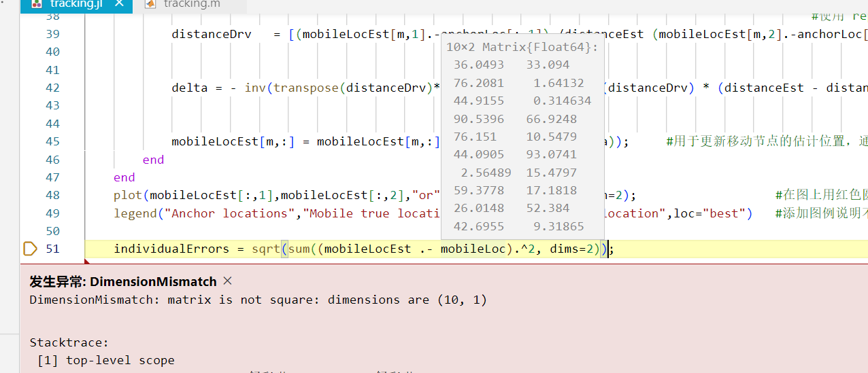Click line number 45 in the gutter
The height and width of the screenshot is (373, 868).
pos(52,141)
